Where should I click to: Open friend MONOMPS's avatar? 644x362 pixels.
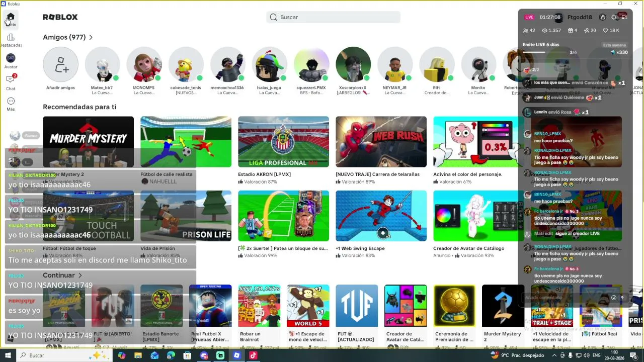pyautogui.click(x=144, y=64)
